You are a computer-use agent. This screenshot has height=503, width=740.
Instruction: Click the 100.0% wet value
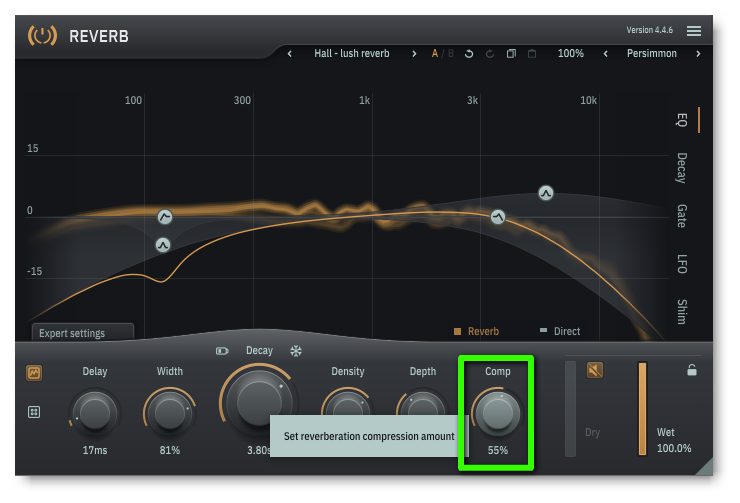[x=674, y=448]
